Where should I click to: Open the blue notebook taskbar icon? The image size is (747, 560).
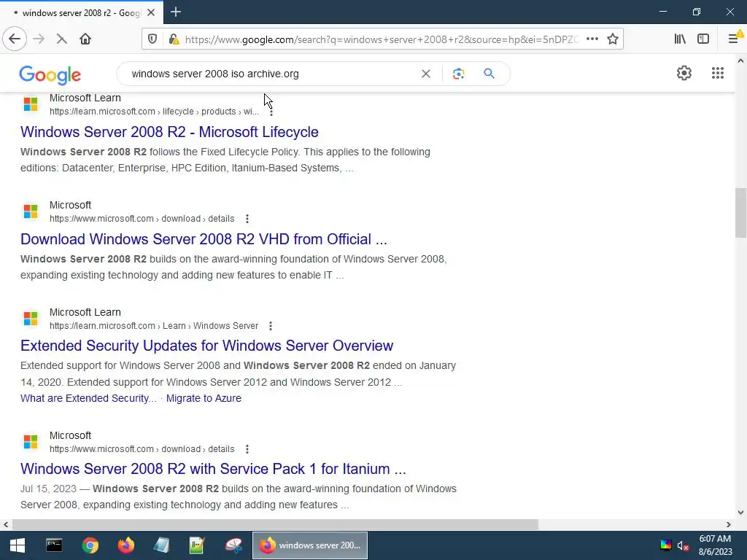161,545
